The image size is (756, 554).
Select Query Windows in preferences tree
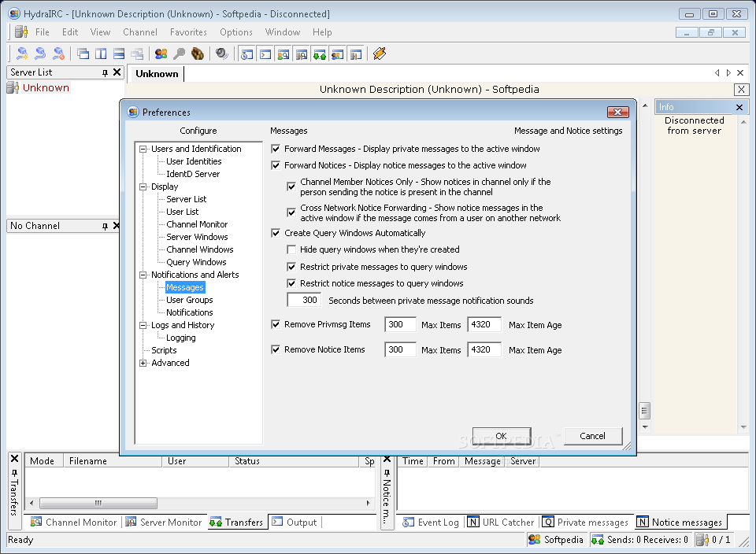click(196, 262)
